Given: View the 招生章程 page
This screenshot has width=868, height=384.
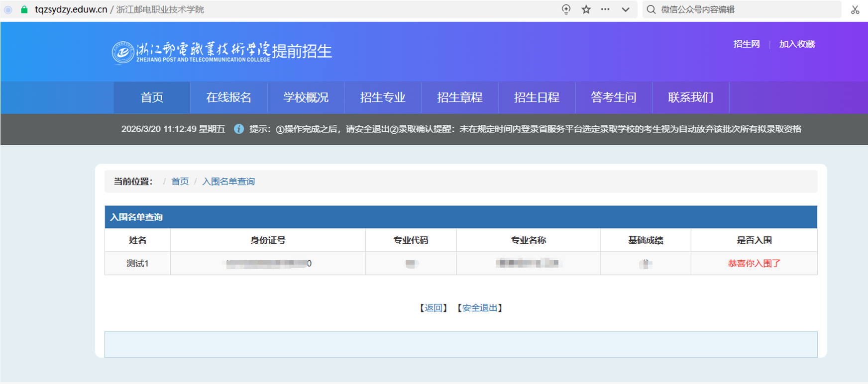Looking at the screenshot, I should (x=459, y=97).
